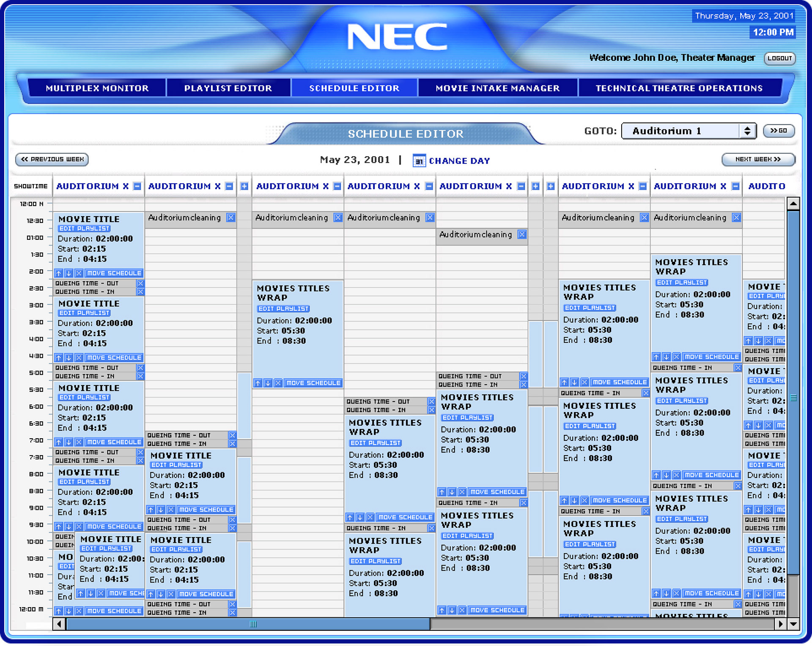
Task: Remove Auditoriumcleaning in the seventh auditorium column
Action: pos(737,217)
